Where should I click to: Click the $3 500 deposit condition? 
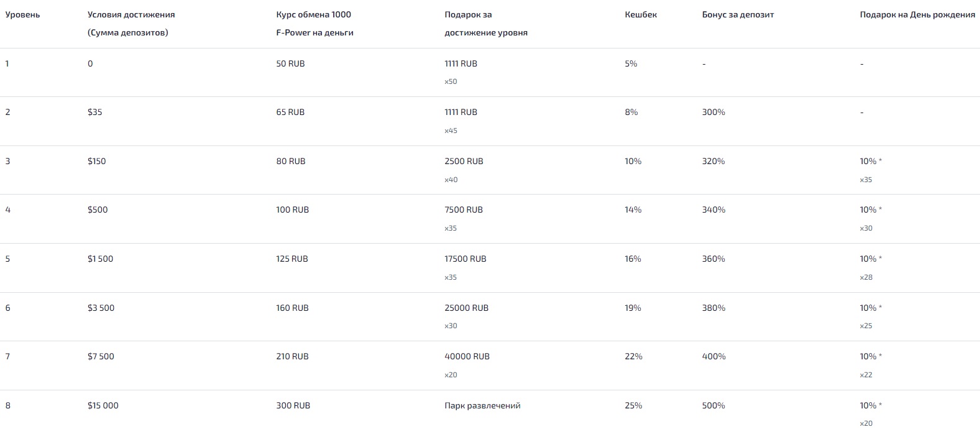click(101, 308)
